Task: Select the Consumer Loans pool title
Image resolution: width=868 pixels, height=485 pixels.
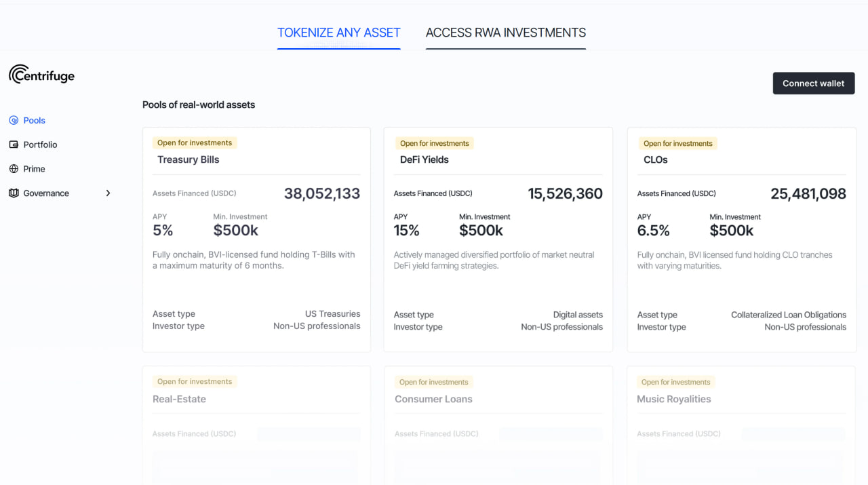Action: point(433,399)
